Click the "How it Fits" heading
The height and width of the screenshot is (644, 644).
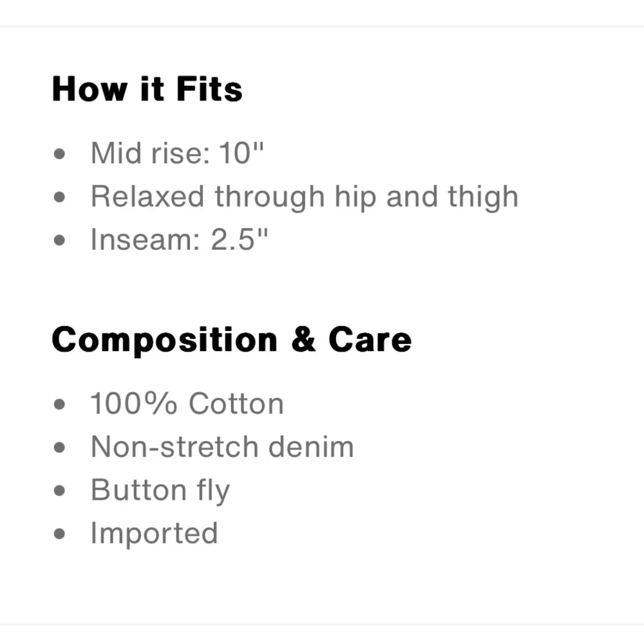click(x=147, y=89)
